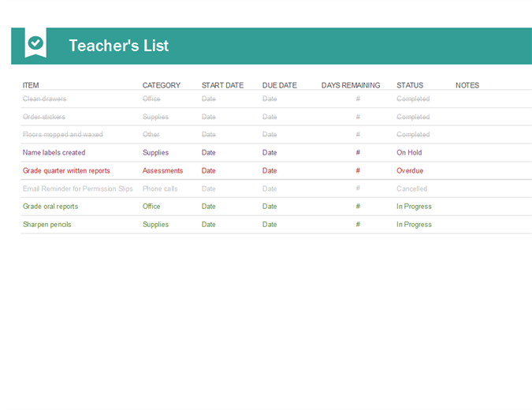Click the ITEM column header
This screenshot has height=410, width=532.
(x=31, y=85)
